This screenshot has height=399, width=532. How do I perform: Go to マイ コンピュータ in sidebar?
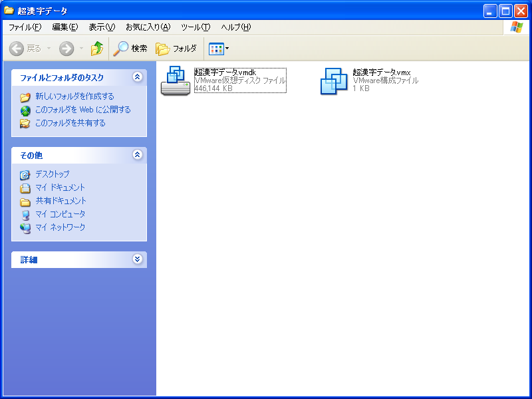tap(60, 214)
